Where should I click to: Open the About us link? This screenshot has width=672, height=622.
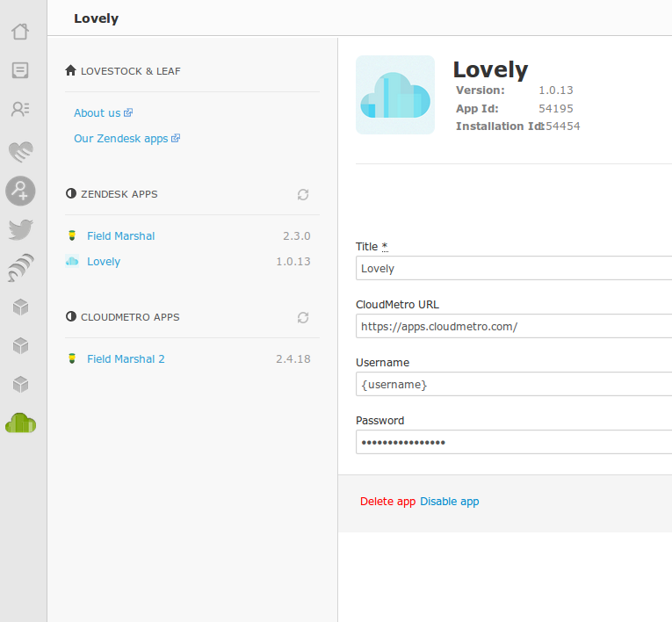[98, 113]
